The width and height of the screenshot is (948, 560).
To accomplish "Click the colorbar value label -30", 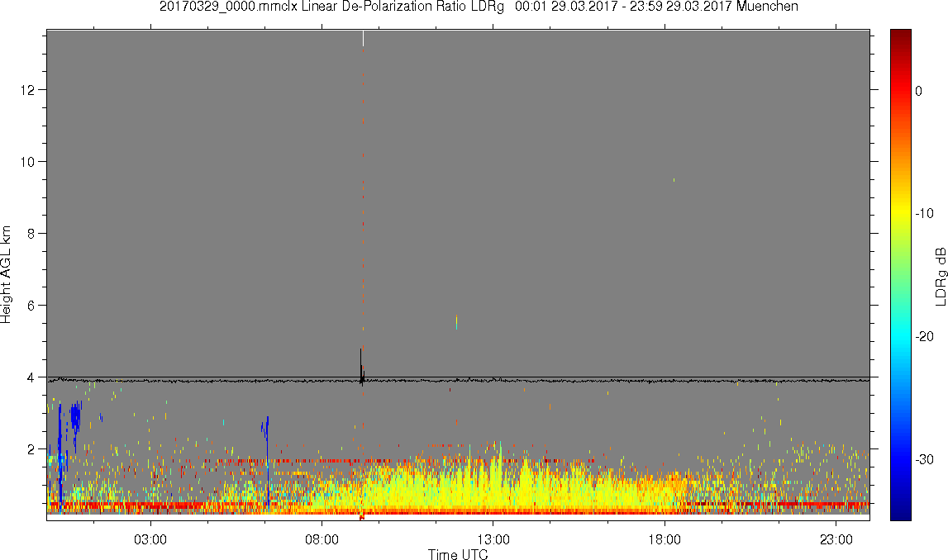I will tap(924, 460).
